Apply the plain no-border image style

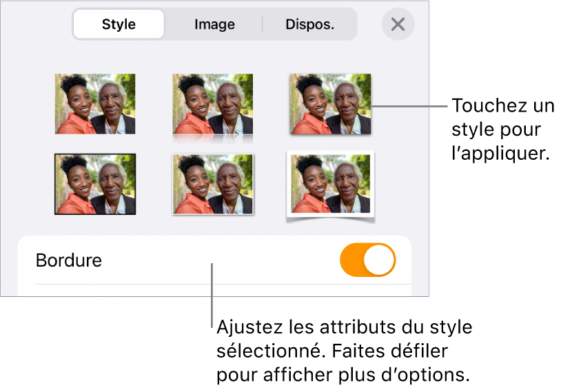click(x=95, y=104)
